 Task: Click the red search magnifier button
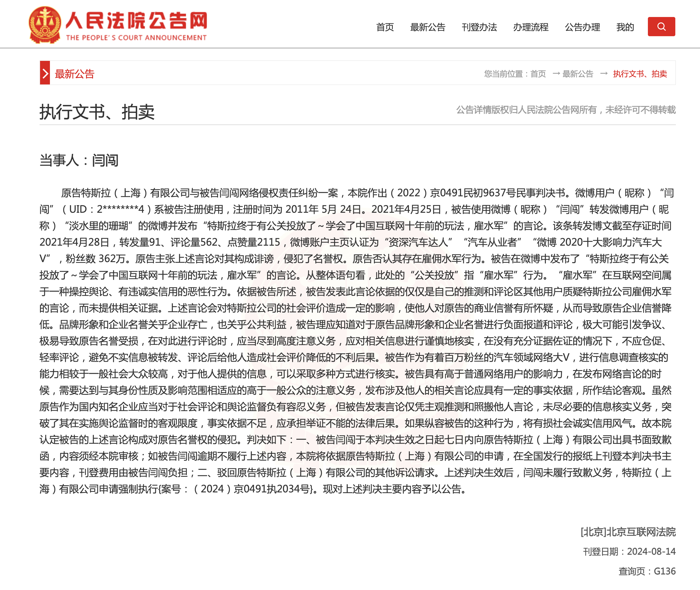point(661,26)
